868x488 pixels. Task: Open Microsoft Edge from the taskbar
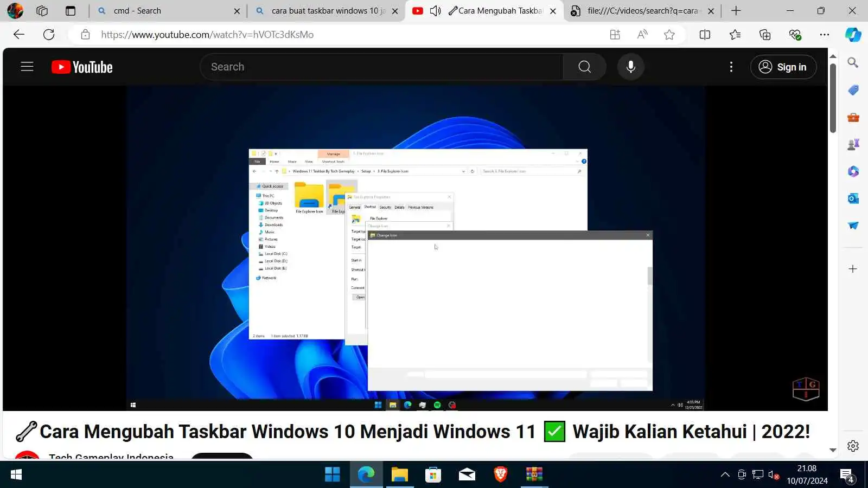(366, 475)
